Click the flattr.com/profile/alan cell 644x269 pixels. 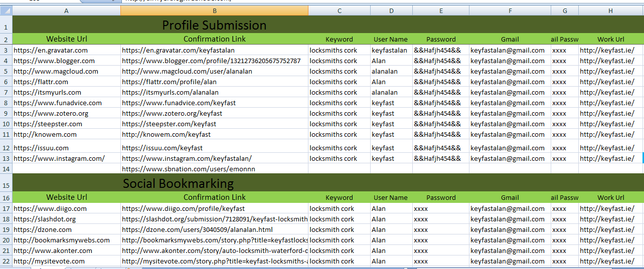(x=215, y=82)
